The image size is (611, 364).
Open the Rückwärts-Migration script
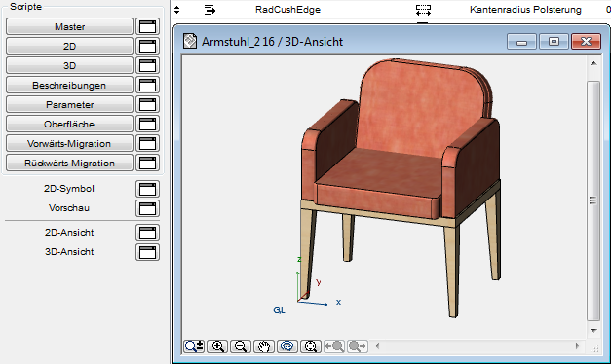[70, 163]
